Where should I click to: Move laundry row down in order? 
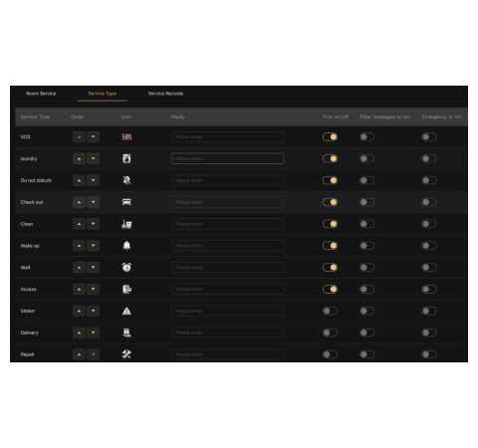tap(93, 158)
